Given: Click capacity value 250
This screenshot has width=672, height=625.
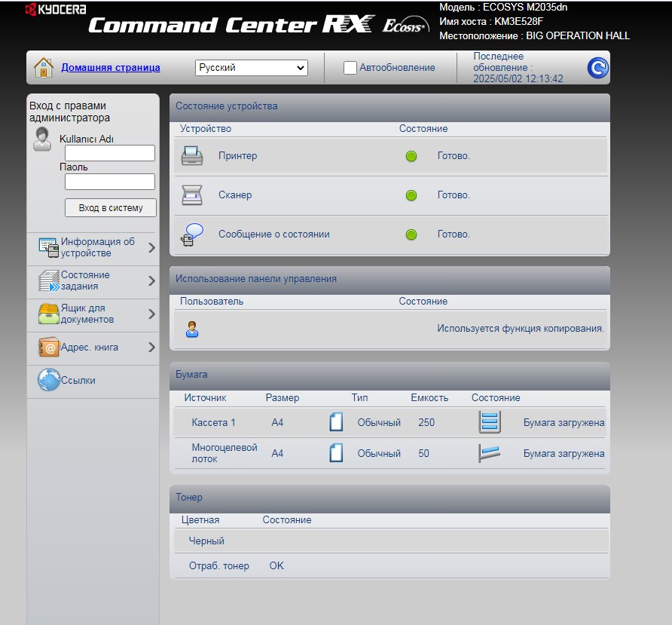Looking at the screenshot, I should point(426,422).
